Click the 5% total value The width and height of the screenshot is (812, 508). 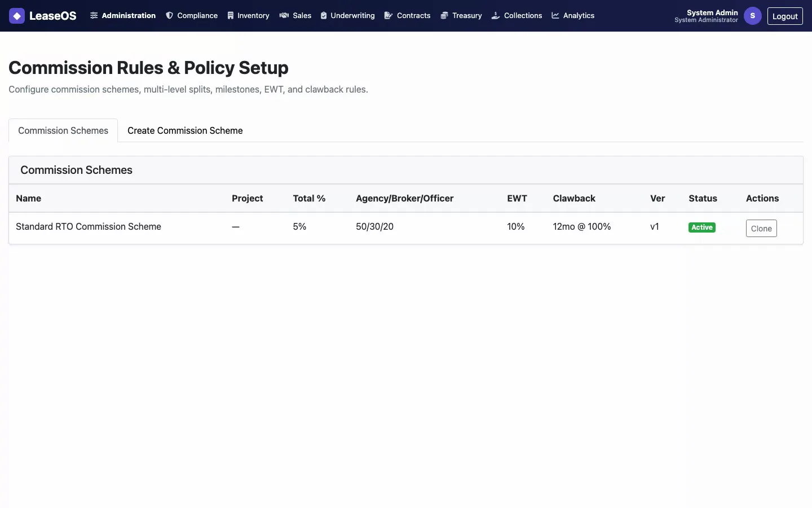299,226
